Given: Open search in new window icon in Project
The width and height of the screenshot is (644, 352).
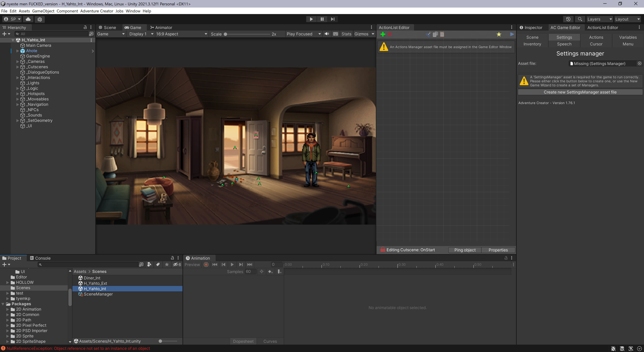Looking at the screenshot, I should [141, 265].
